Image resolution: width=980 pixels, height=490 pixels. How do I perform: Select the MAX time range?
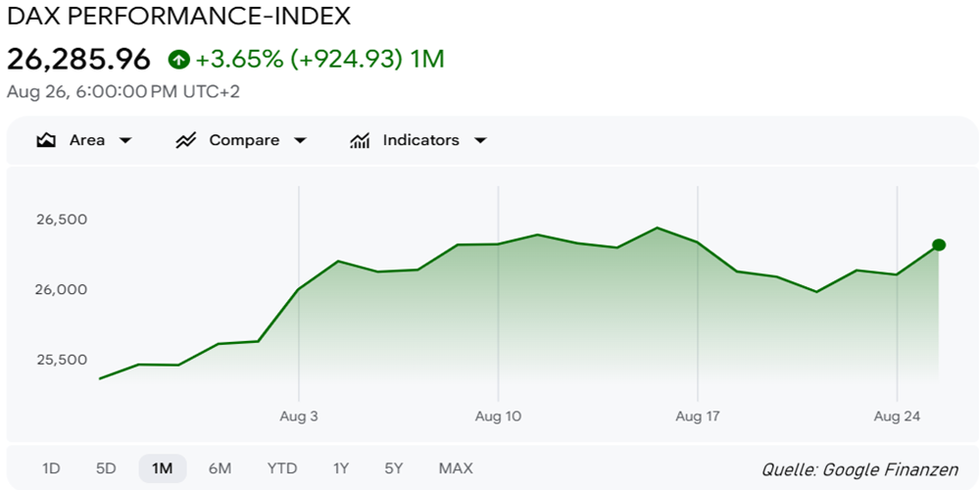(x=456, y=468)
